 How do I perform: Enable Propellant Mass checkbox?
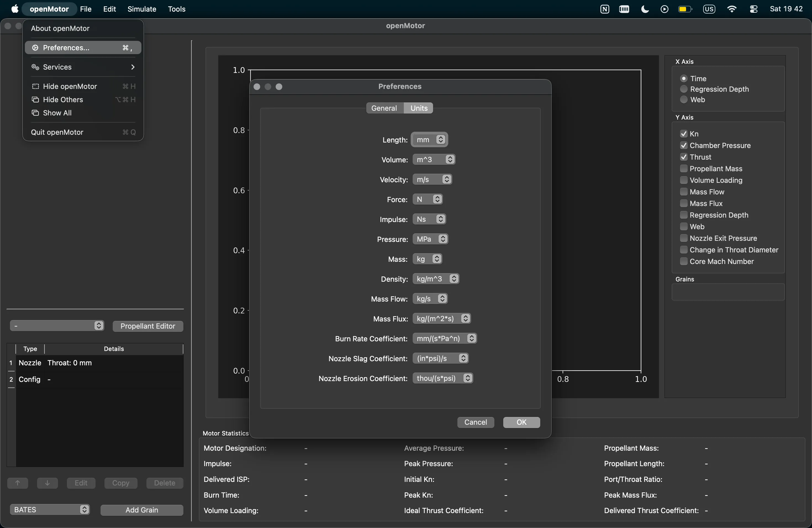684,168
